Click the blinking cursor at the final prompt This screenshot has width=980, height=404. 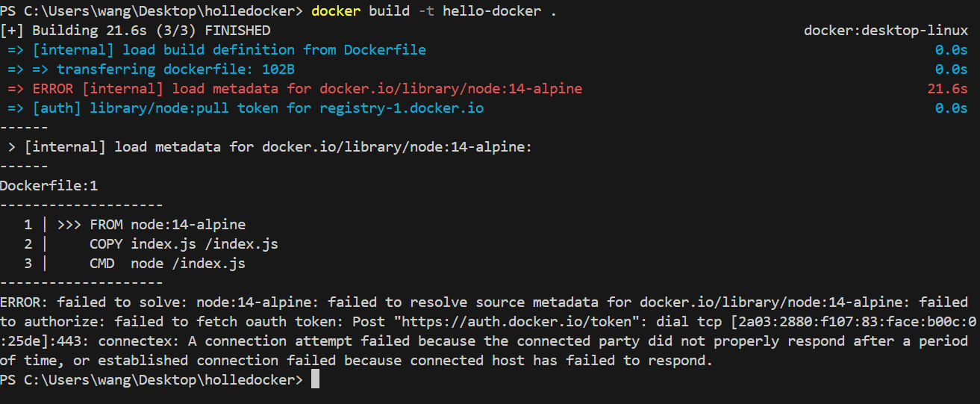click(316, 380)
